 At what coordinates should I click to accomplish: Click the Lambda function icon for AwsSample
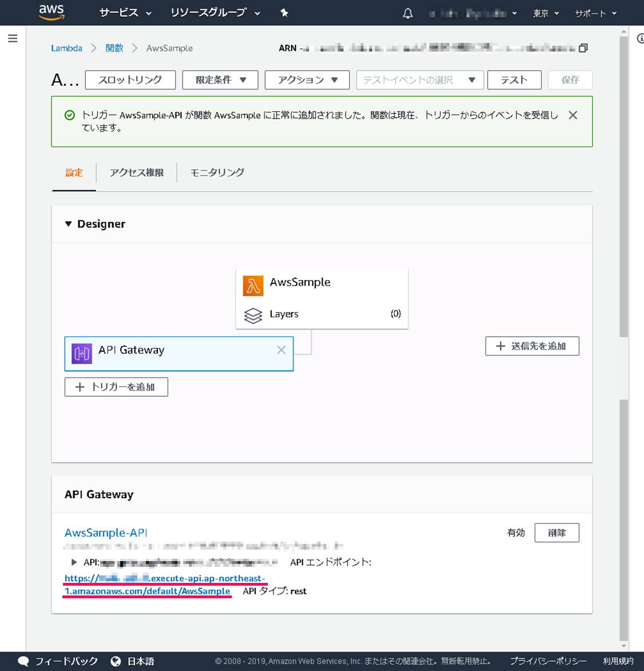[x=253, y=286]
